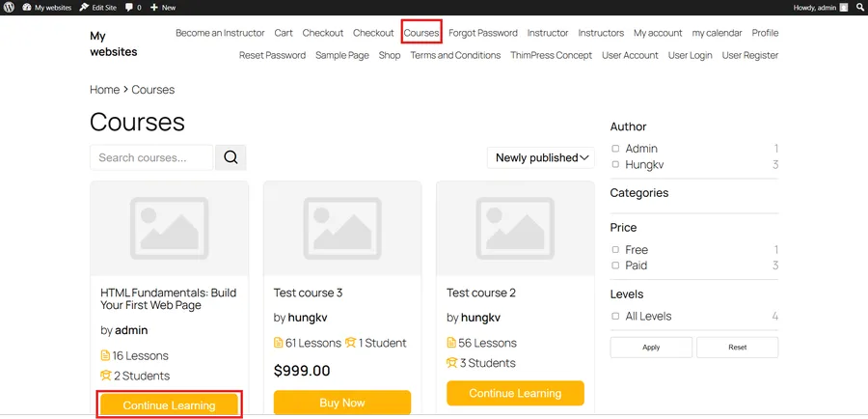This screenshot has width=868, height=419.
Task: Check the Free price filter
Action: [x=615, y=249]
